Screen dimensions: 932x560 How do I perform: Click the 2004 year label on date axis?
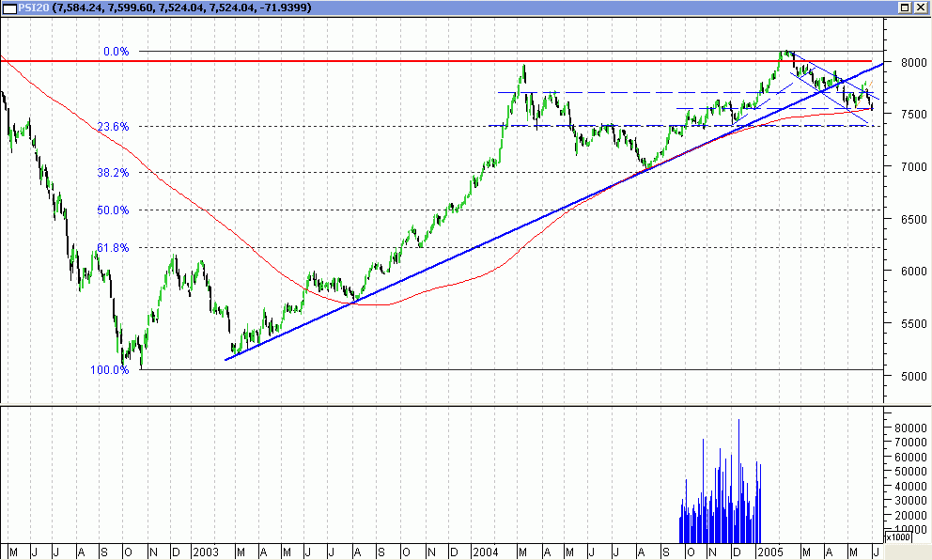(x=486, y=552)
